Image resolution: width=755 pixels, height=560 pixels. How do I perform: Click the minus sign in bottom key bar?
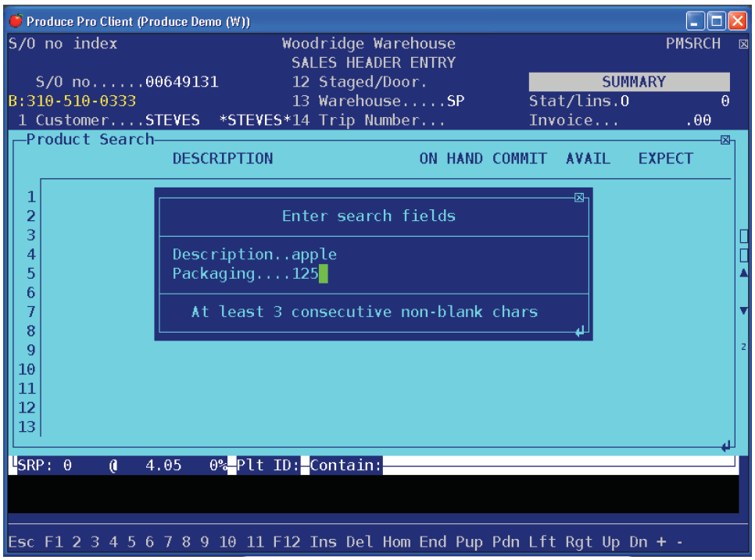coord(679,543)
